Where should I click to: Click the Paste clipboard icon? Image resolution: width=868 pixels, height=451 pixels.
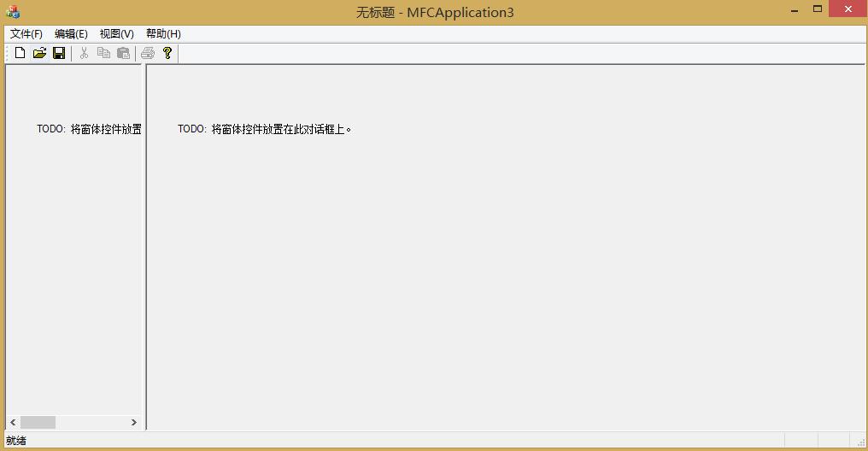(123, 53)
